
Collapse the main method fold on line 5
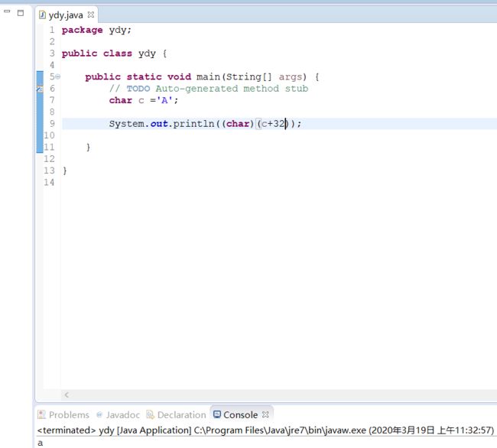point(58,76)
